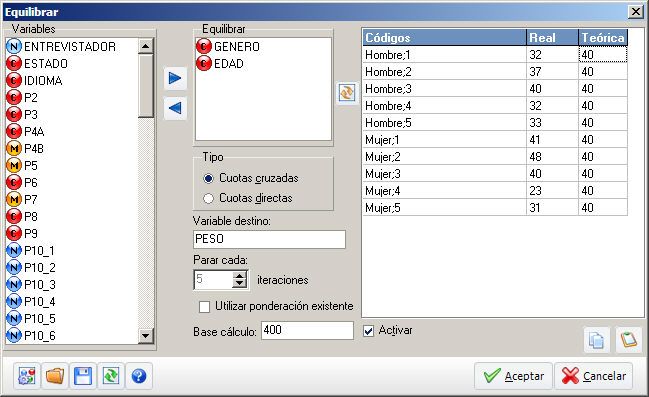This screenshot has width=649, height=397.
Task: Click the Real value 41 for Mujer;1
Action: (552, 140)
